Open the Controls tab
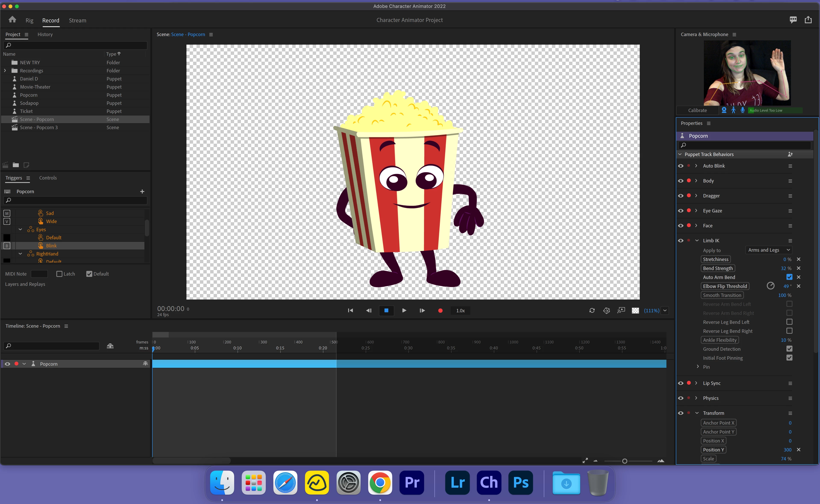820x504 pixels. 48,178
